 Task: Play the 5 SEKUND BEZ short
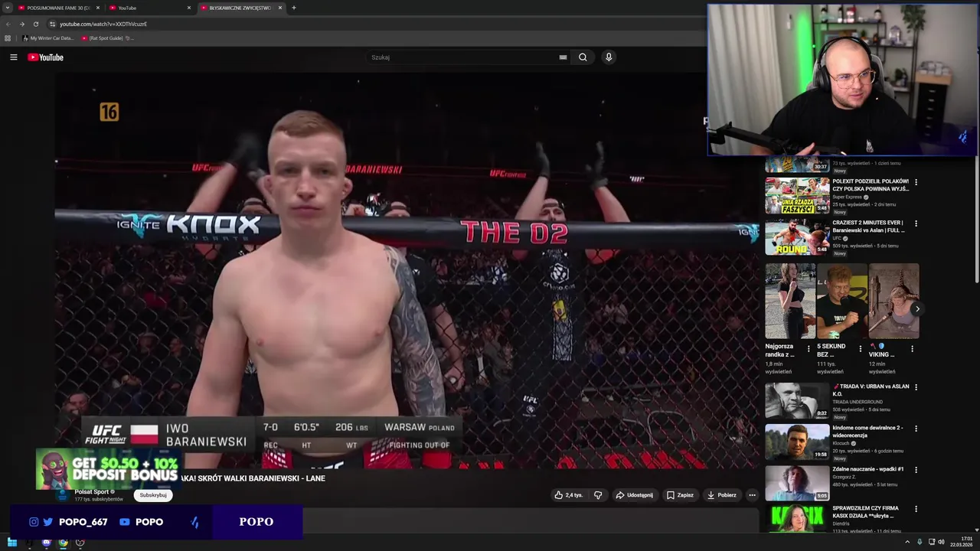click(x=841, y=301)
